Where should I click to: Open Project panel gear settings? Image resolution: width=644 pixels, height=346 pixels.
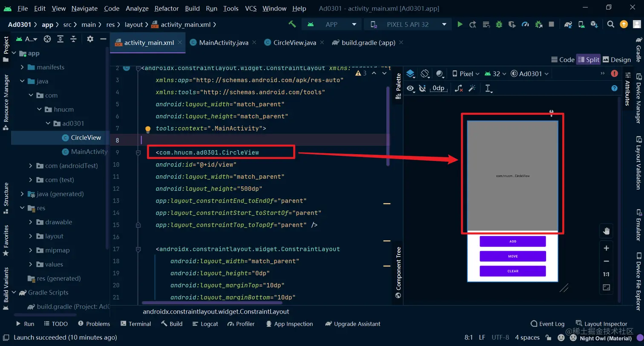(x=90, y=39)
